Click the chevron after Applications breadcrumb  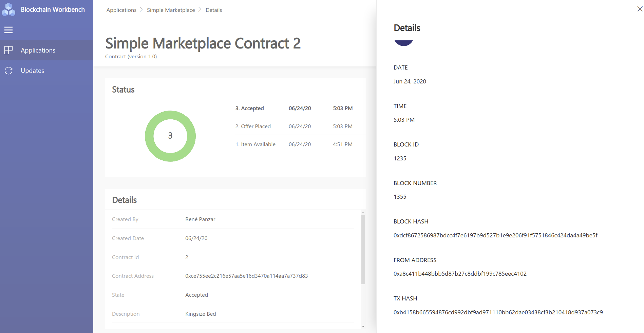tap(141, 10)
